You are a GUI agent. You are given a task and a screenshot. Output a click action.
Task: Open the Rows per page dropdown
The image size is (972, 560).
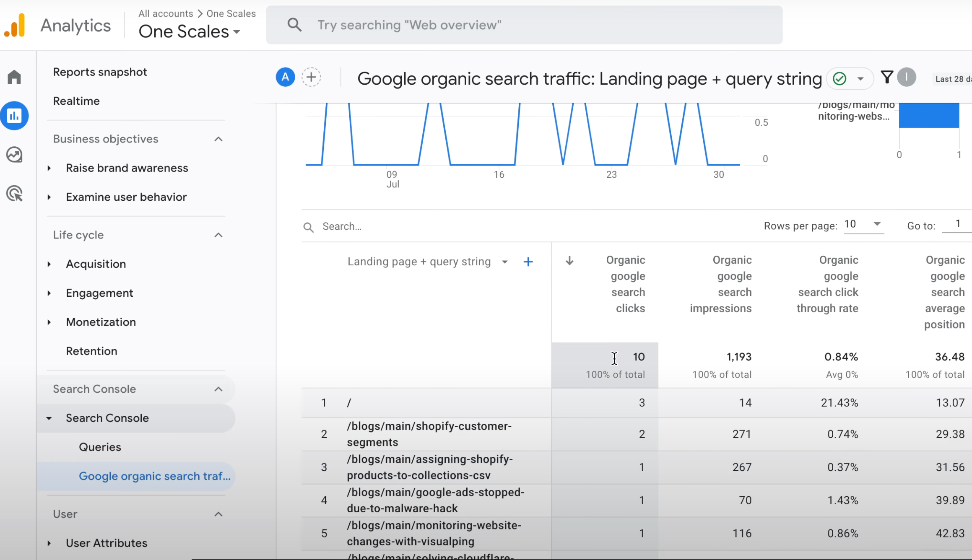pos(863,225)
